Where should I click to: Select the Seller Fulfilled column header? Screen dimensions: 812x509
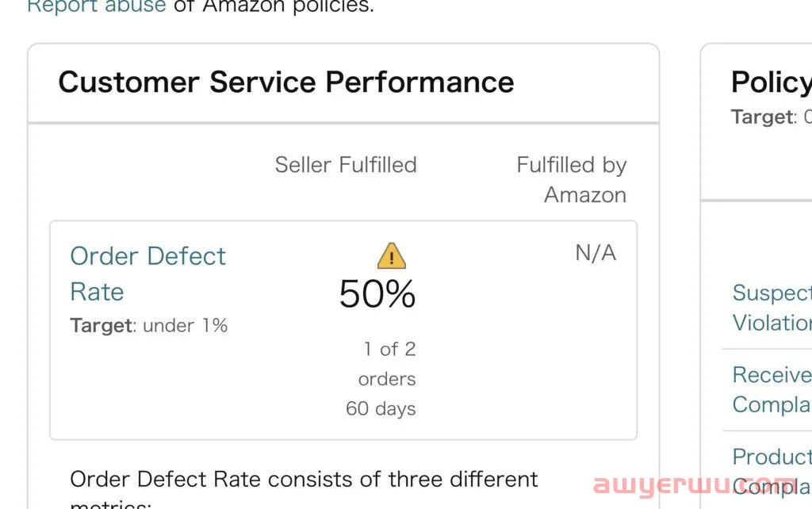click(346, 165)
